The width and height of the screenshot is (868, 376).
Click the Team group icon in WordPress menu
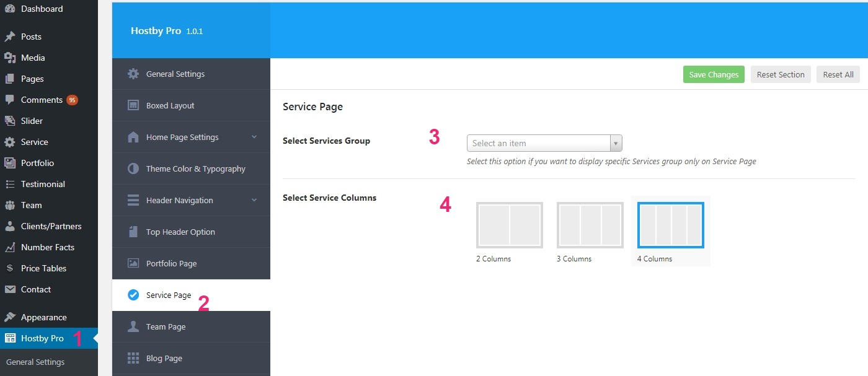tap(10, 205)
